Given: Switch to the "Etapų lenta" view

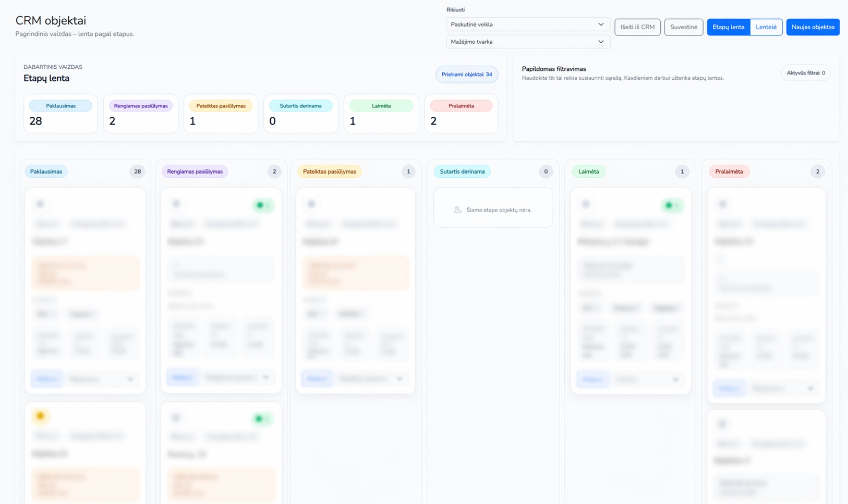Looking at the screenshot, I should (x=728, y=27).
